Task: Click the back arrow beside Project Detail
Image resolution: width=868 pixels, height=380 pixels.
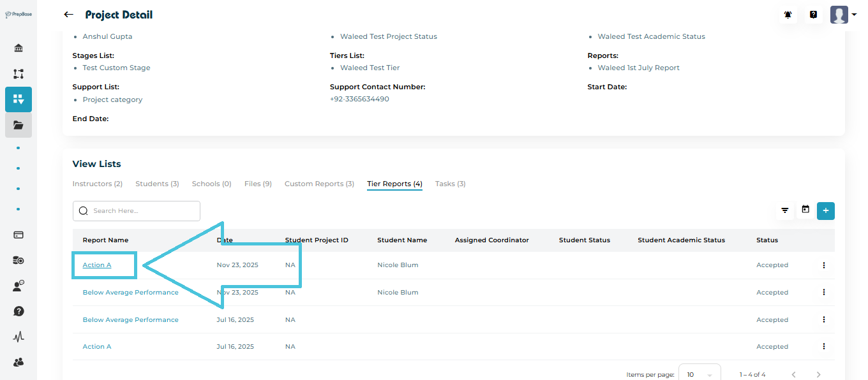Action: [x=68, y=15]
